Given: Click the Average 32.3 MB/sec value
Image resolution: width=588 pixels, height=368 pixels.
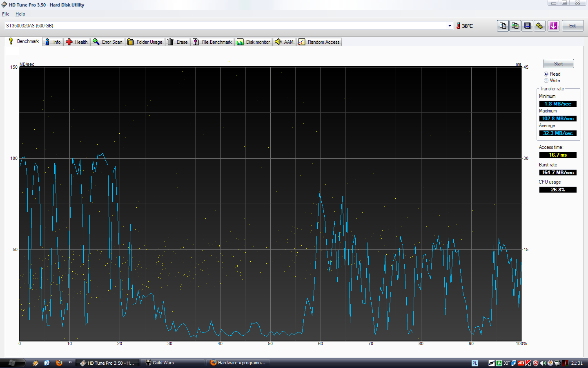Looking at the screenshot, I should tap(558, 133).
